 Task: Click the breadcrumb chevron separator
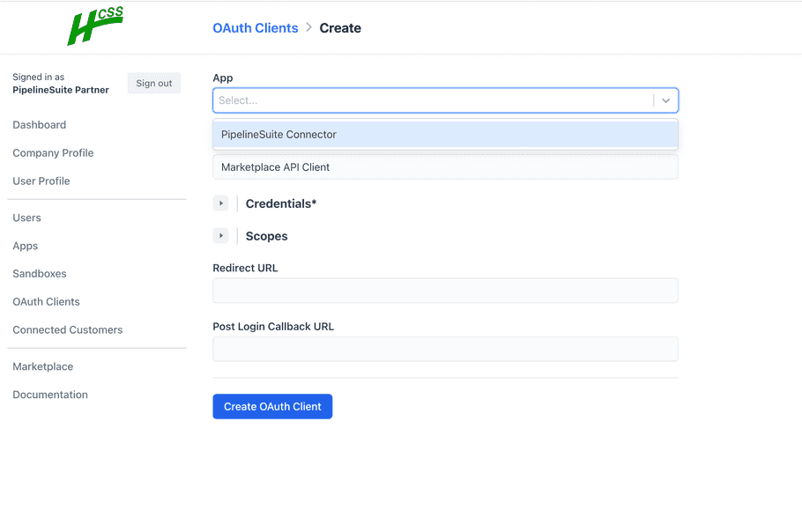point(308,27)
